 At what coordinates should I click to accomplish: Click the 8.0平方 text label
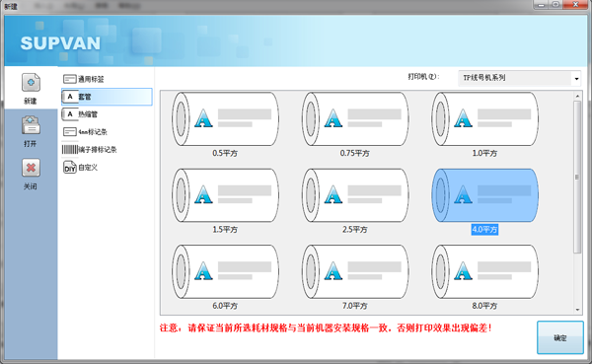484,306
